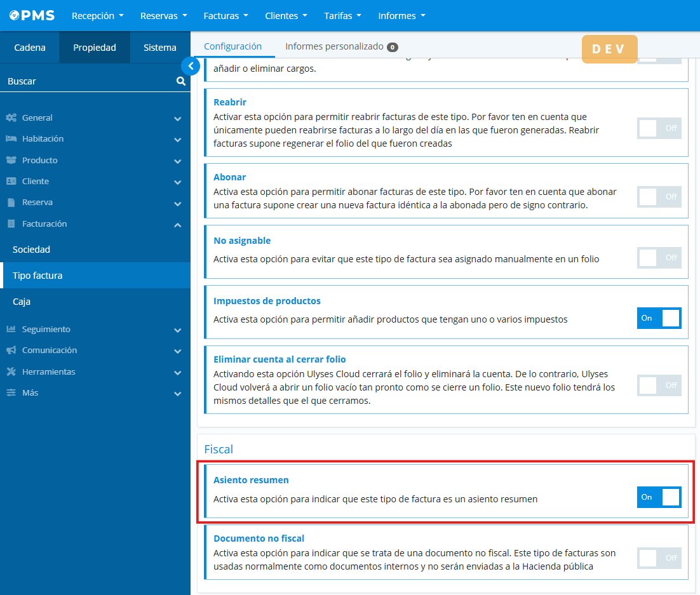Click the Seguimiento chart icon
The width and height of the screenshot is (700, 595).
click(11, 330)
